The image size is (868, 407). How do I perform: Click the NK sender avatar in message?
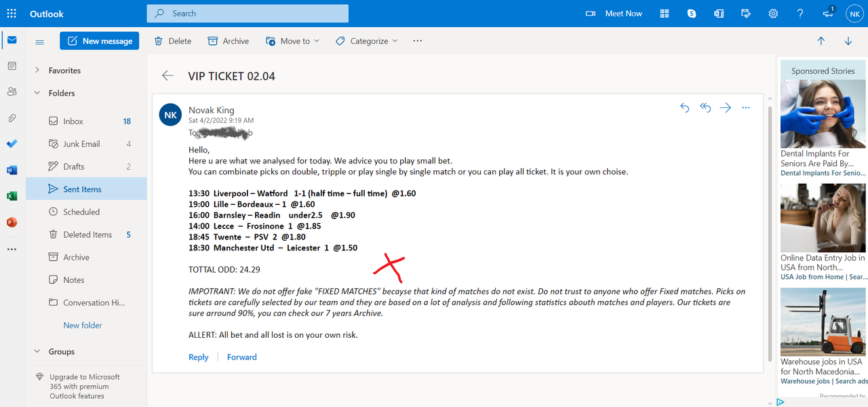[x=170, y=115]
